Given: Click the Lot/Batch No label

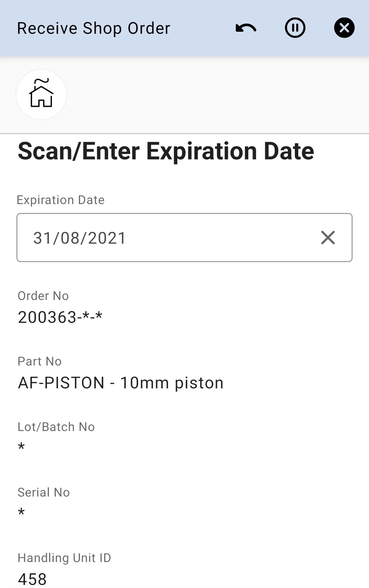Looking at the screenshot, I should 56,427.
